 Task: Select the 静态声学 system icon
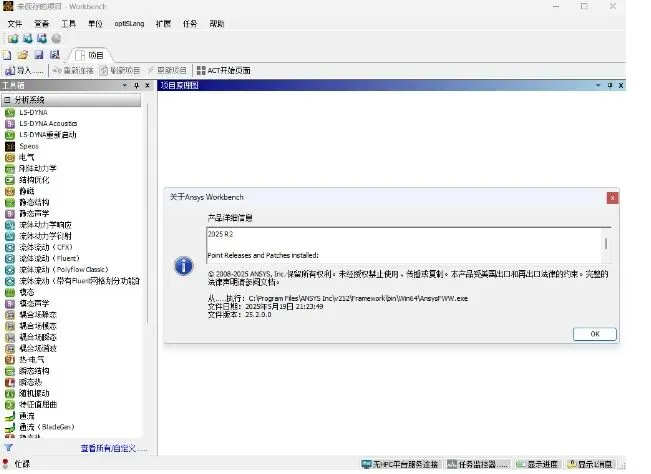tap(10, 213)
